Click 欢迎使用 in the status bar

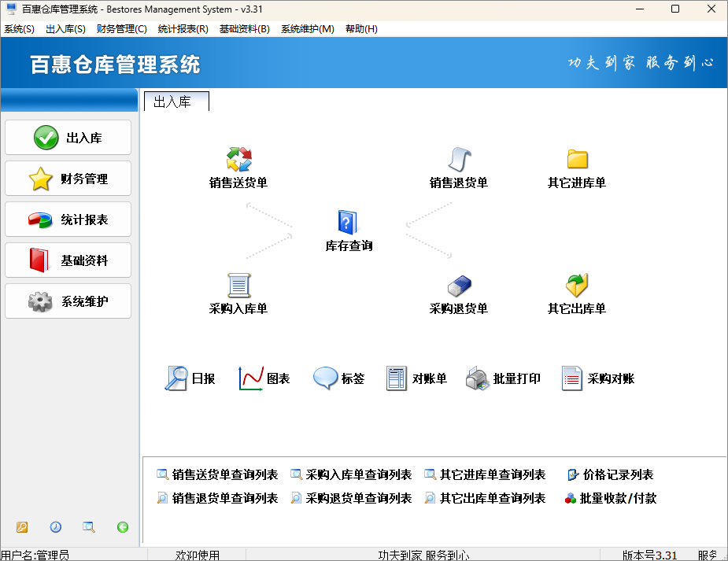198,555
